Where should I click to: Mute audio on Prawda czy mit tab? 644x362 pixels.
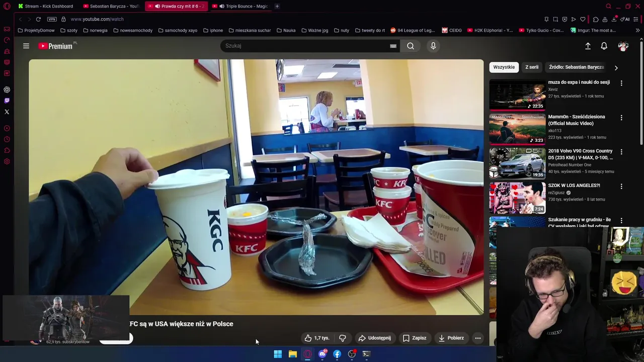[x=157, y=6]
